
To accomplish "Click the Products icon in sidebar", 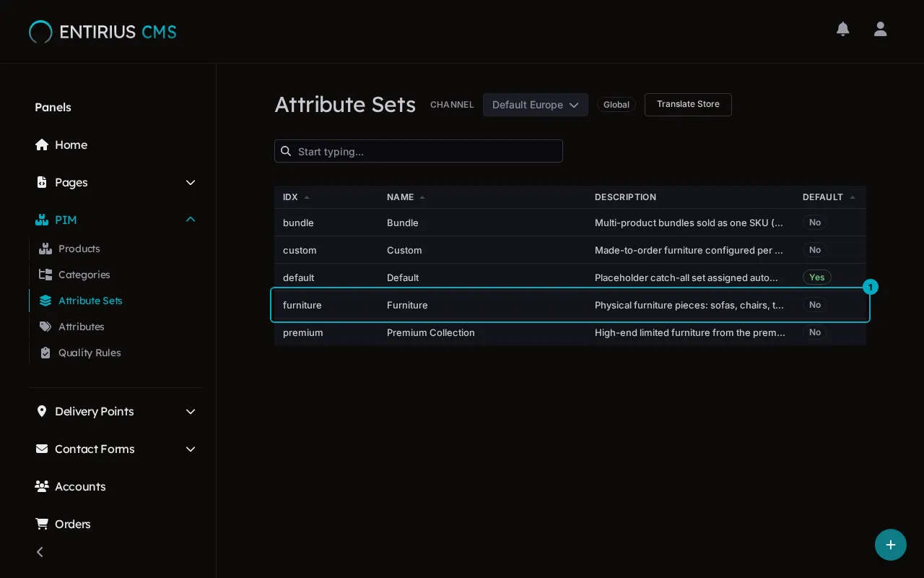I will click(x=45, y=249).
